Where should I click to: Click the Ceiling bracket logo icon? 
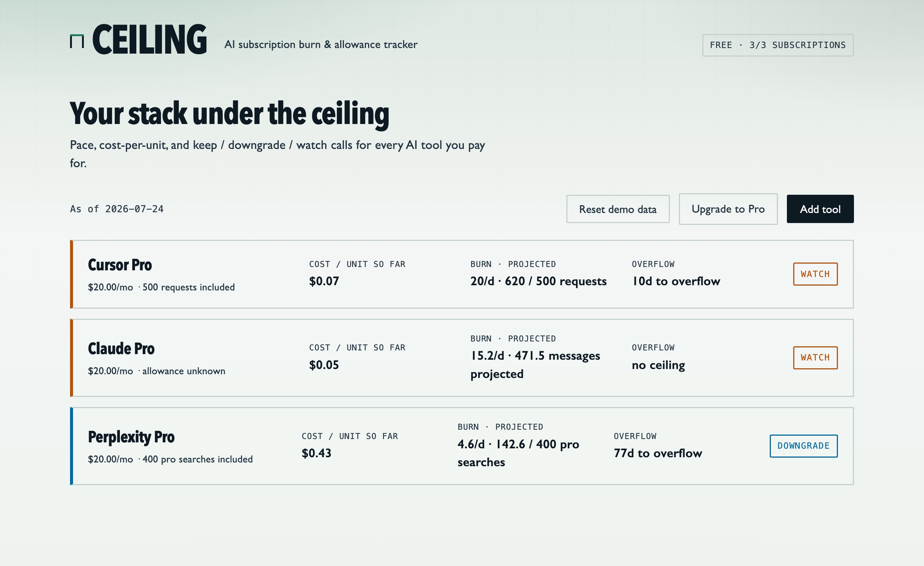(x=77, y=41)
